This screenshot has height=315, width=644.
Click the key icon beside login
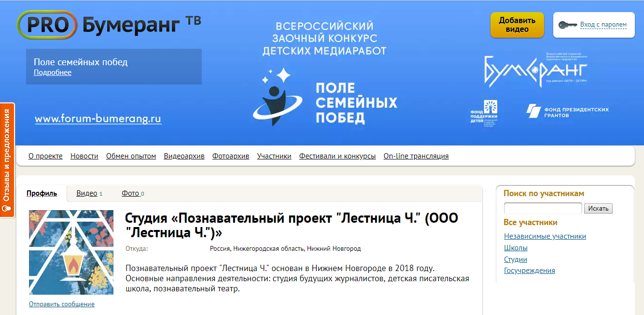pyautogui.click(x=568, y=25)
